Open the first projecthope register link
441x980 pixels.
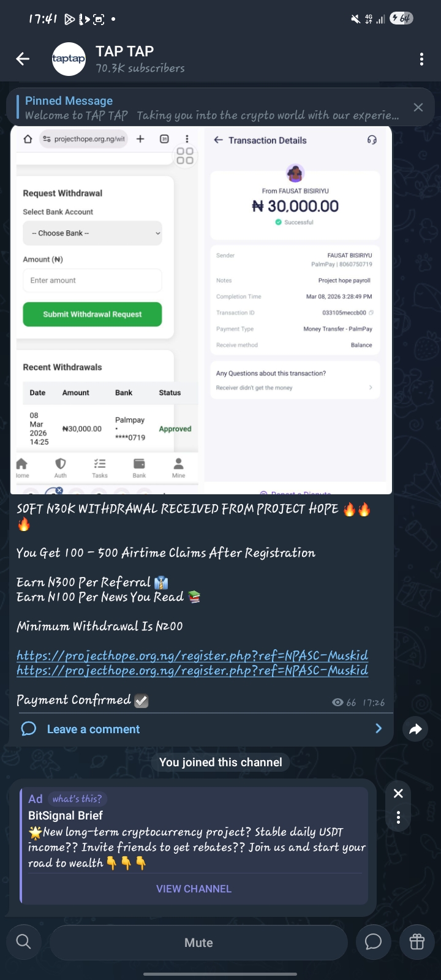[192, 655]
